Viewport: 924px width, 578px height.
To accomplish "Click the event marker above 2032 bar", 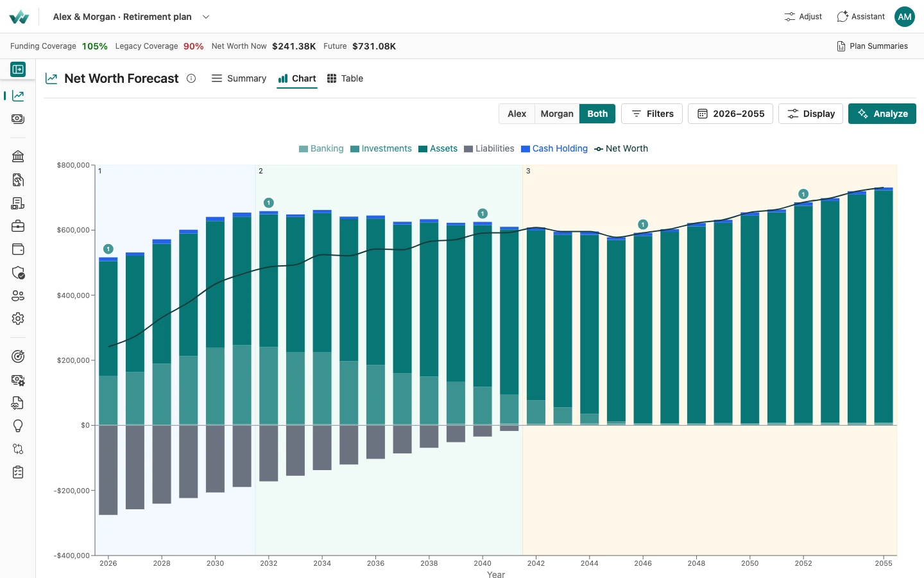I will [x=269, y=202].
